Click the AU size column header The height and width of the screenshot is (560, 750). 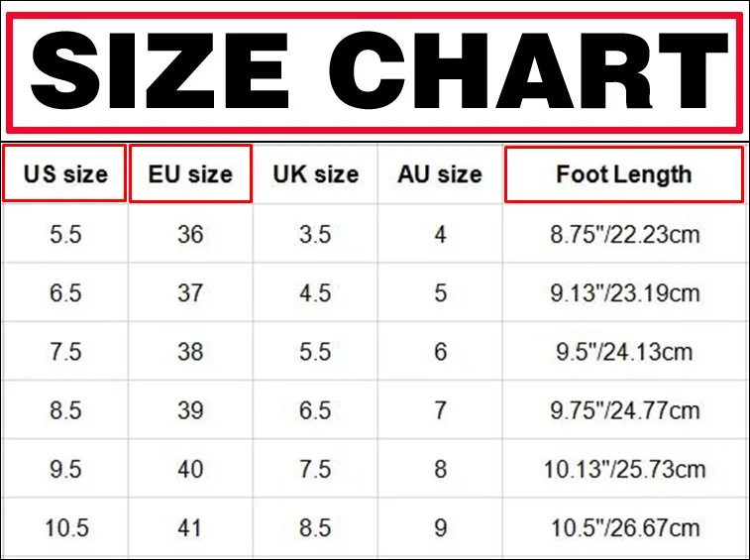pos(440,173)
